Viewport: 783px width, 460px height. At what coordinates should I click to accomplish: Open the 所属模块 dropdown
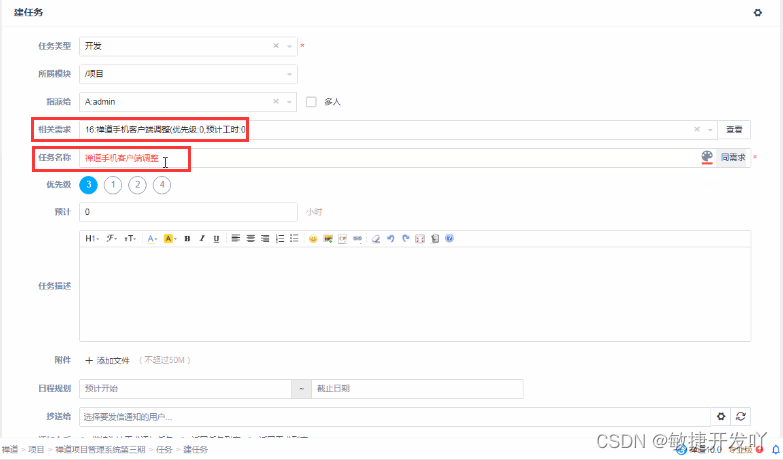click(188, 74)
